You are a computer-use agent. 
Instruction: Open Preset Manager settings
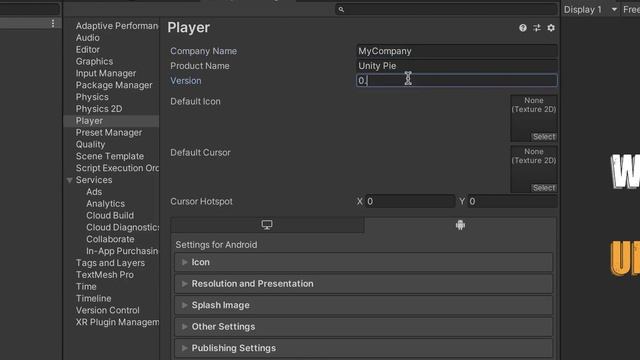(109, 133)
